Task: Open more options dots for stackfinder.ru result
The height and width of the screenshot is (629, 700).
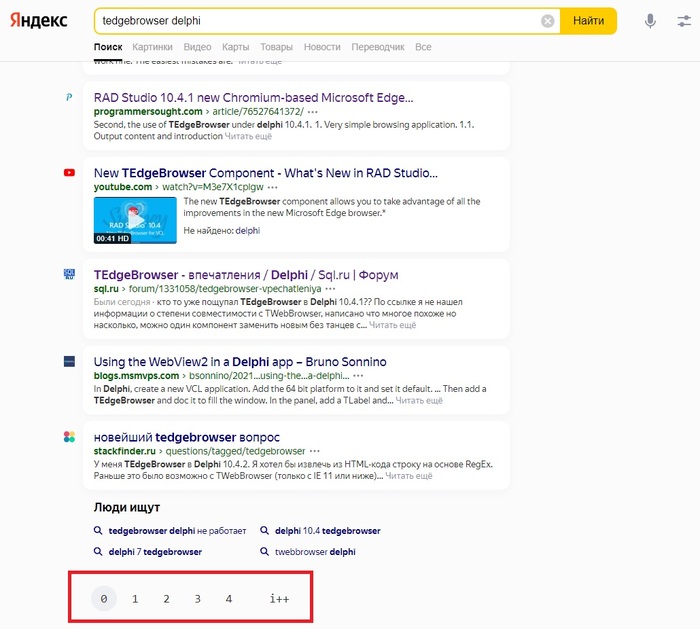Action: (315, 451)
